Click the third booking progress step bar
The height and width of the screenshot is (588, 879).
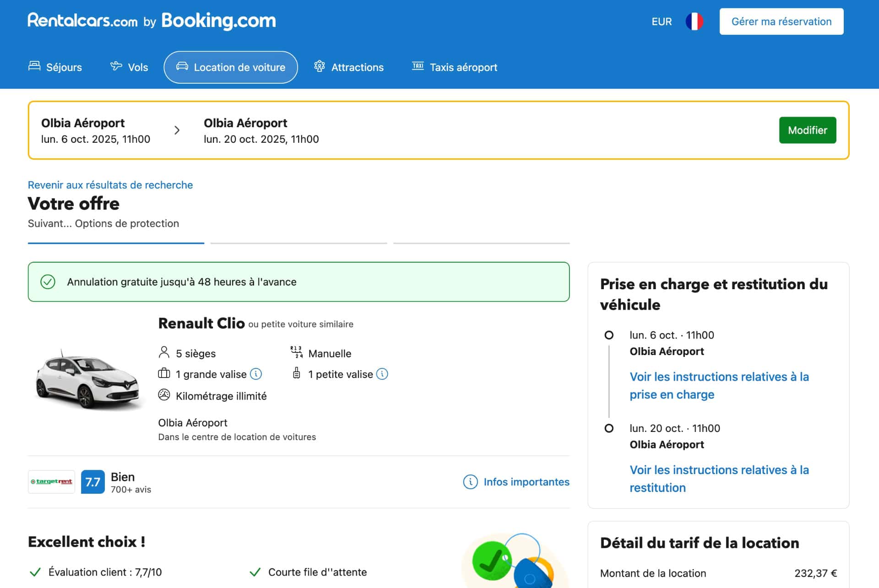[481, 243]
